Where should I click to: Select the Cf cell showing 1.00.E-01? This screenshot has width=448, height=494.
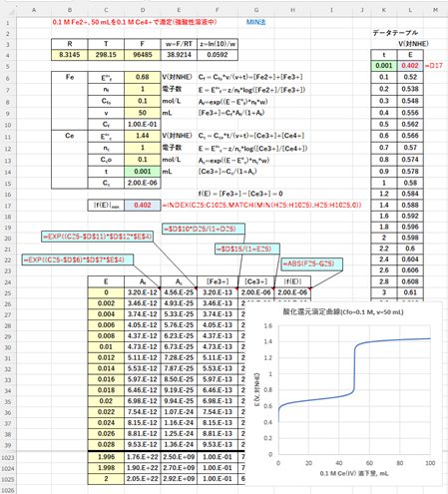pos(143,125)
